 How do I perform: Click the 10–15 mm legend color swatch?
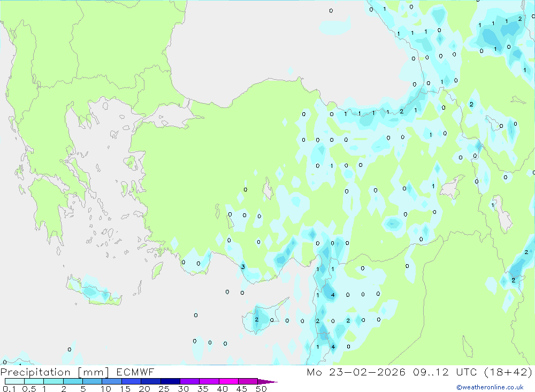[x=112, y=381]
